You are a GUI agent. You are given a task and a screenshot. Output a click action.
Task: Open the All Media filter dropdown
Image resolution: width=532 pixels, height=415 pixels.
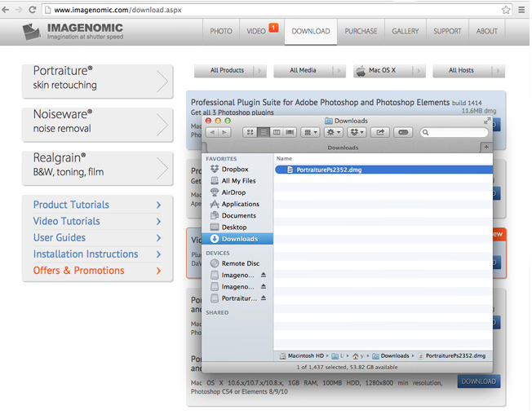point(309,70)
